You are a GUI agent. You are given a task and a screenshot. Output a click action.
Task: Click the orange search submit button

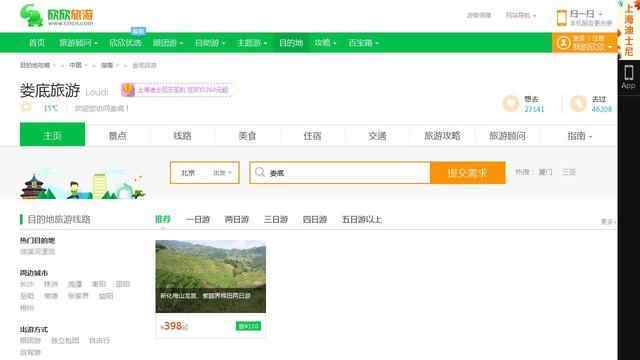467,173
